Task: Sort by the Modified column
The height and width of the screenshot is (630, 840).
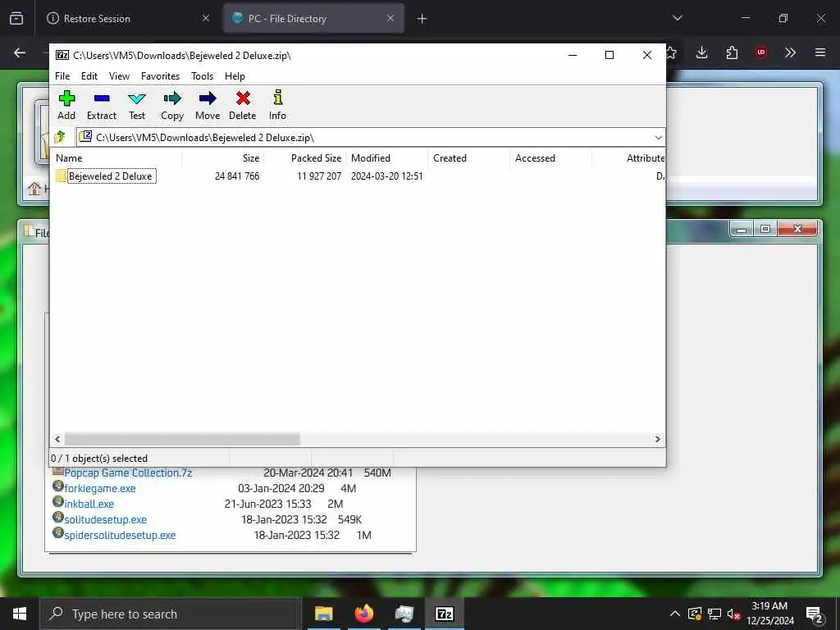Action: (387, 158)
